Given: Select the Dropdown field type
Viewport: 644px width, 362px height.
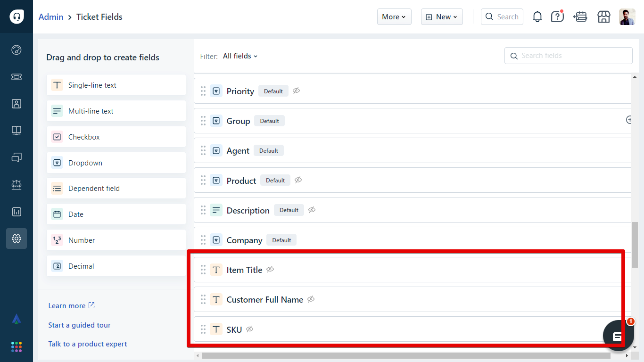Looking at the screenshot, I should point(116,163).
